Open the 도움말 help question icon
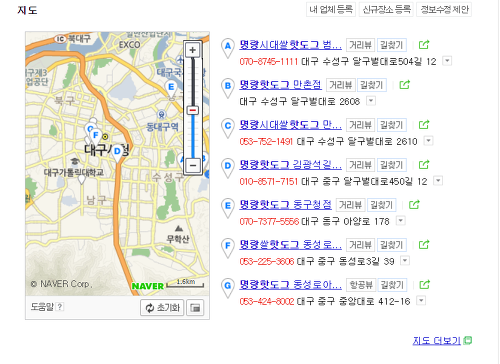This screenshot has width=500, height=364. coord(59,307)
